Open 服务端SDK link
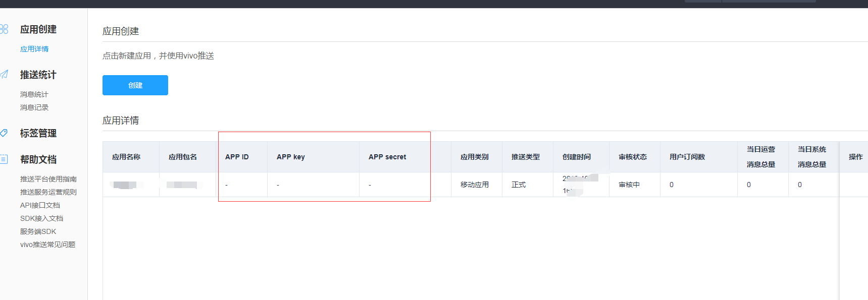 pos(38,231)
